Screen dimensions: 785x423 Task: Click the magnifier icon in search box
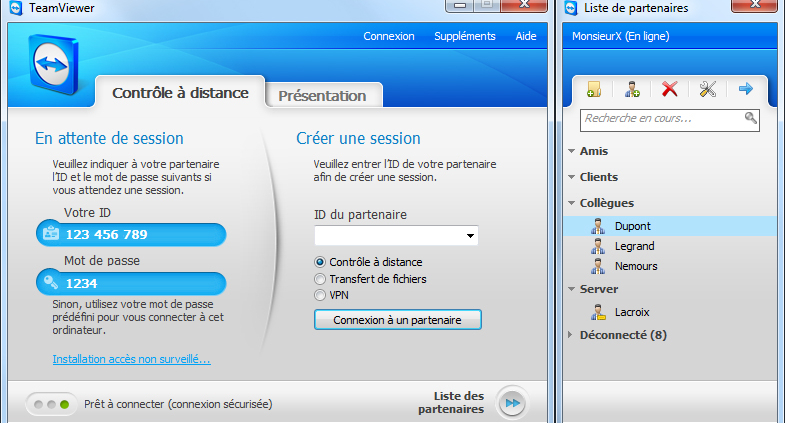tap(750, 118)
